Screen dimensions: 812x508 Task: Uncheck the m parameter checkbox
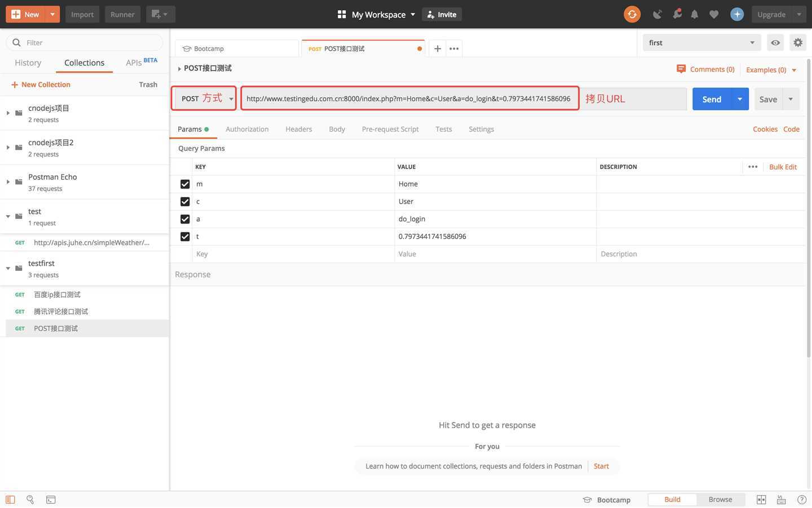(x=185, y=184)
